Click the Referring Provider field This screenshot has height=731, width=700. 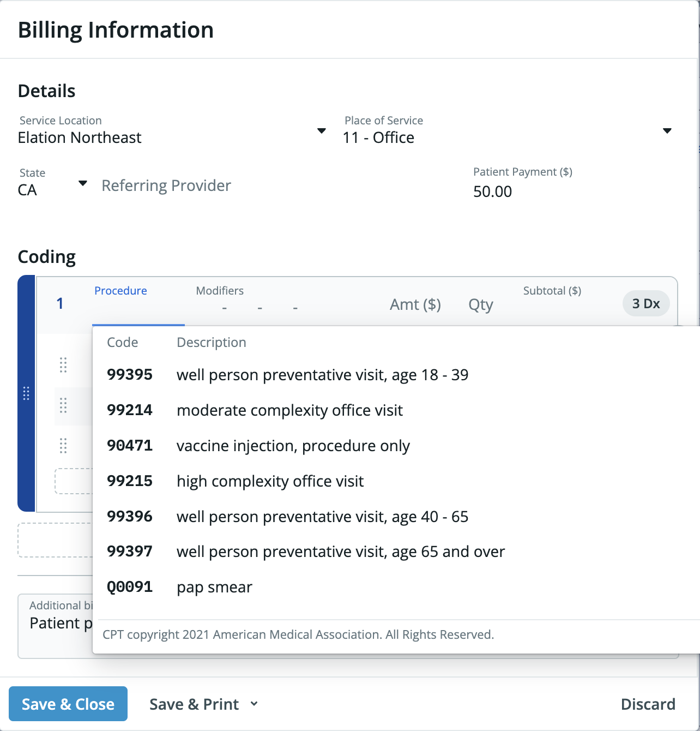coord(166,185)
